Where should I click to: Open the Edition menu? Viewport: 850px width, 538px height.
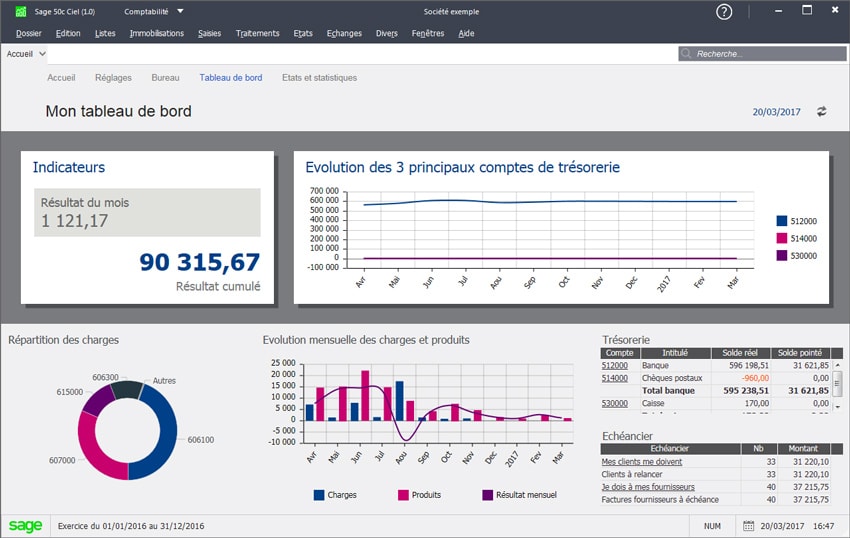(x=68, y=33)
